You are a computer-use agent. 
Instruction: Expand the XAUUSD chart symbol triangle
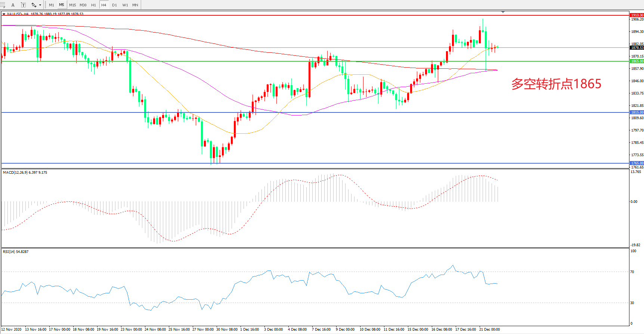[x=4, y=14]
